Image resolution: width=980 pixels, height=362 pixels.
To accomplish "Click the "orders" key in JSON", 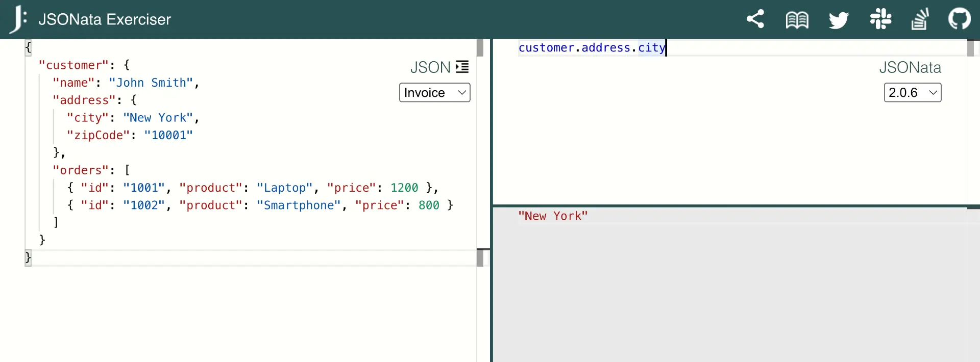I will tap(81, 170).
